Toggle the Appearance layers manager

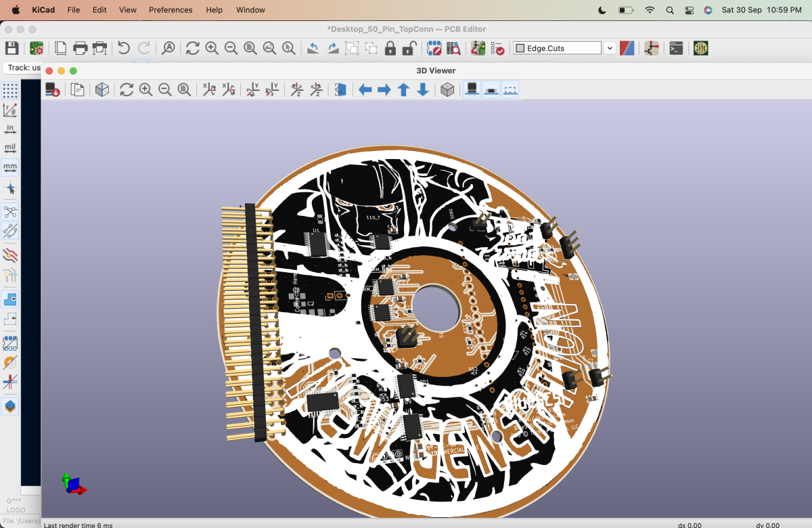(x=10, y=407)
